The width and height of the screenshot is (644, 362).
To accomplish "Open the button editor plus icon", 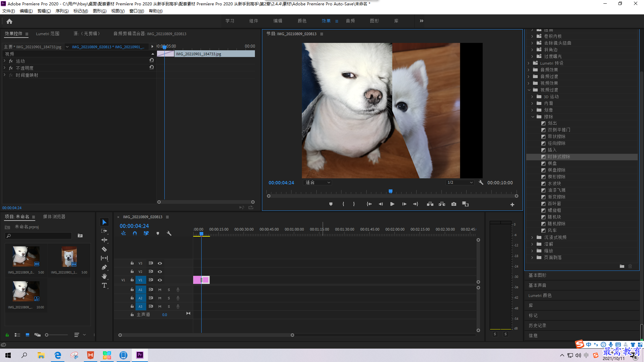I will tap(512, 204).
